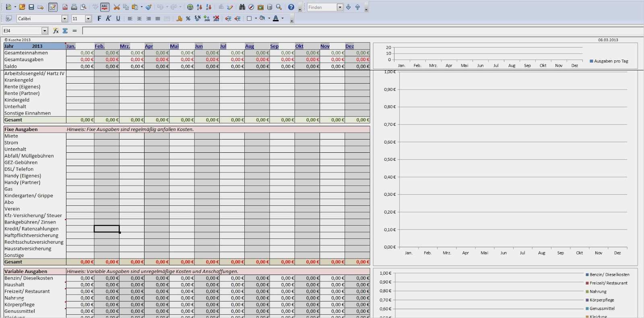644x318 pixels.
Task: Print the file directly
Action: (x=74, y=7)
